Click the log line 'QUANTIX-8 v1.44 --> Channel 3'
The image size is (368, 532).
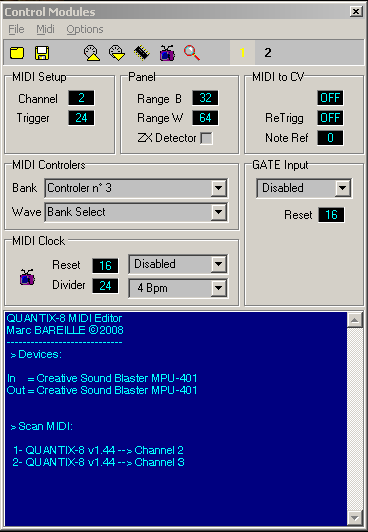click(98, 462)
